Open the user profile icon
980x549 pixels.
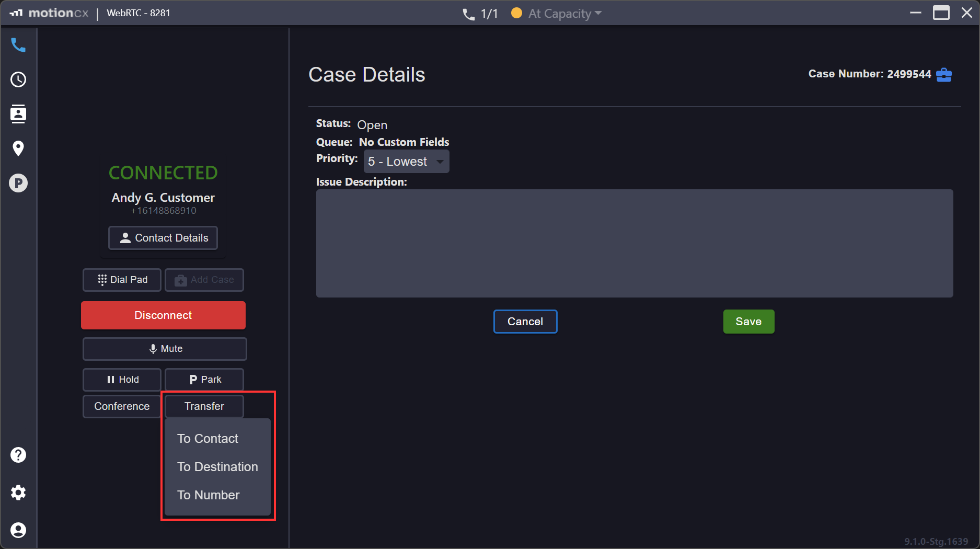click(18, 530)
